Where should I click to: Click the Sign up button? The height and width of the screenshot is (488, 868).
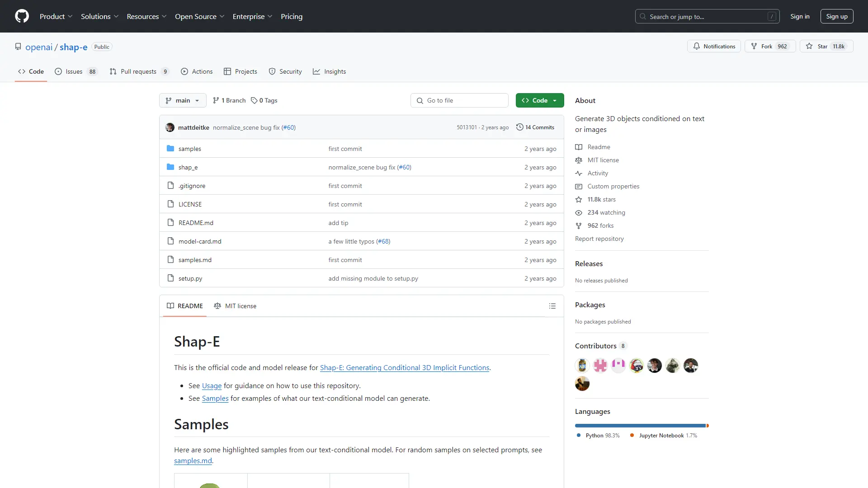[837, 16]
